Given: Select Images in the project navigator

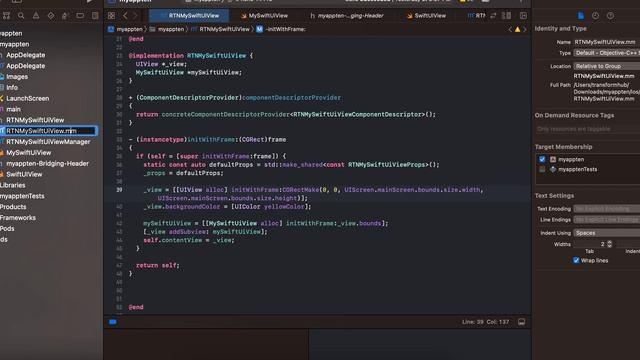Looking at the screenshot, I should point(17,77).
